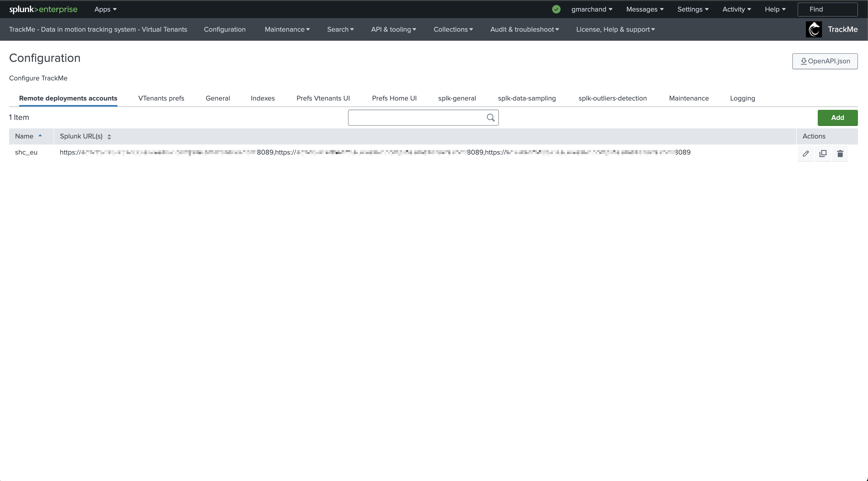
Task: Select the Logging tab
Action: [x=742, y=98]
